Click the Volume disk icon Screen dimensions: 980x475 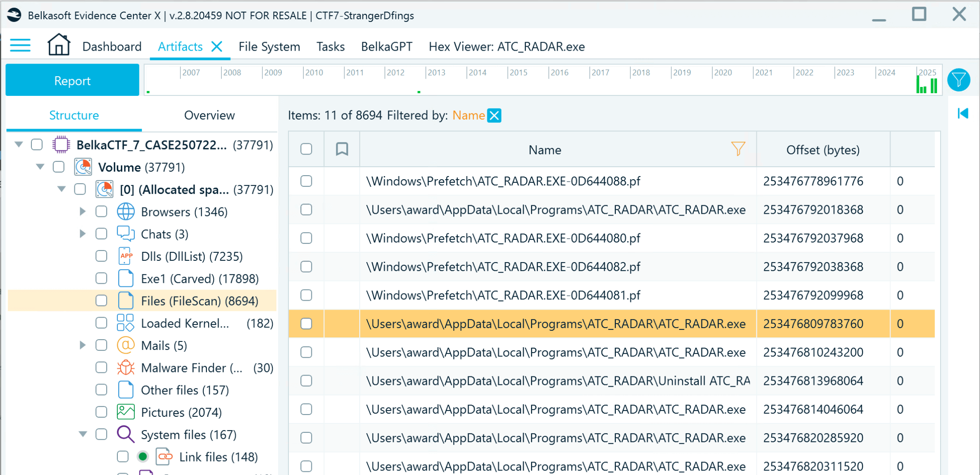pos(83,167)
